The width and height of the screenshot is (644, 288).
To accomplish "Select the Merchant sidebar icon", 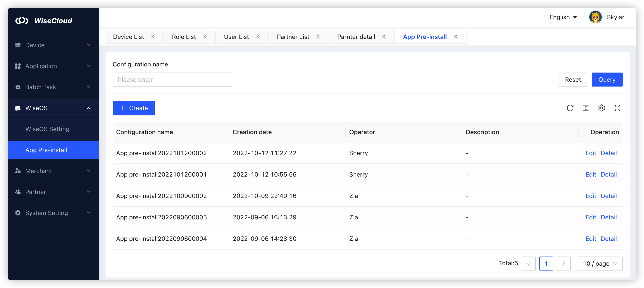I will click(x=17, y=171).
